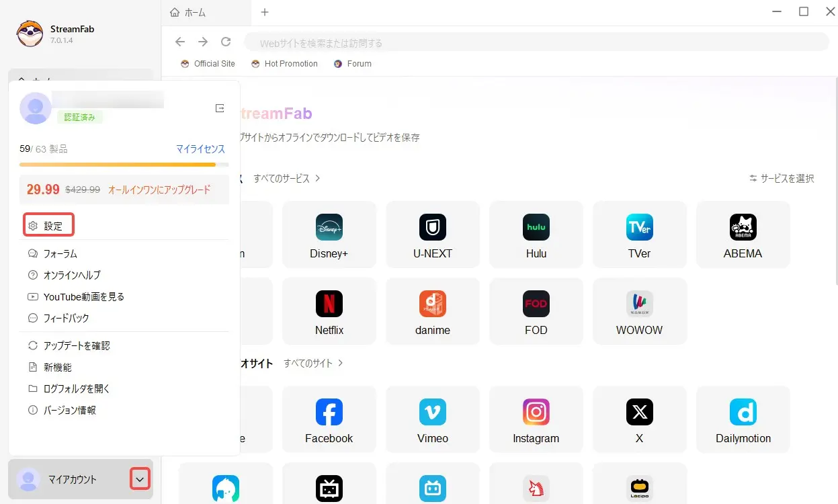Open the Hot Promotion bookmark
838x504 pixels.
coord(284,64)
